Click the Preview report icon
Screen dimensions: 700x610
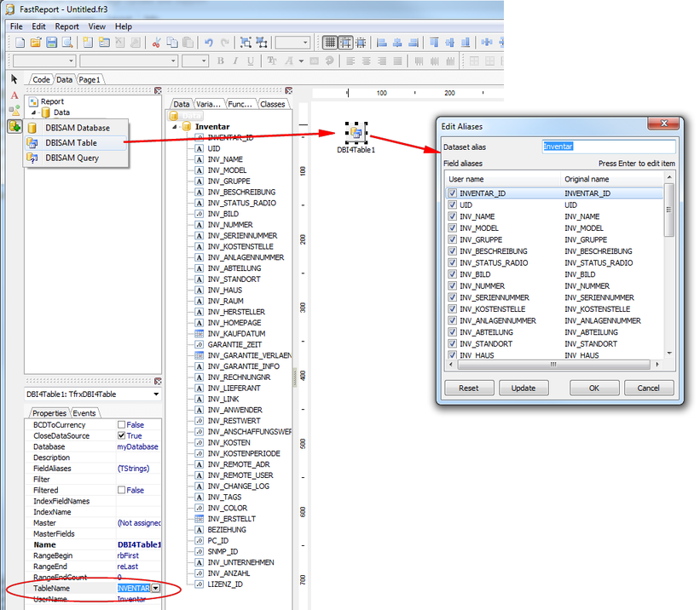pos(67,43)
